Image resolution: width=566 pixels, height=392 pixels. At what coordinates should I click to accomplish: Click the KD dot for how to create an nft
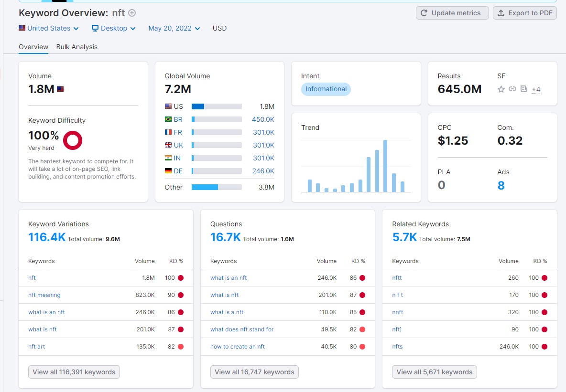pyautogui.click(x=362, y=347)
